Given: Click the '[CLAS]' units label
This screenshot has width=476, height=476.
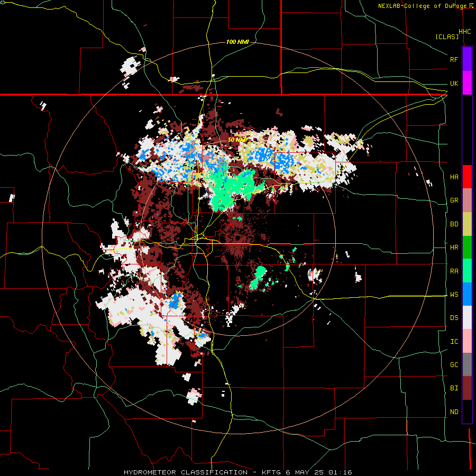Looking at the screenshot, I should [x=447, y=36].
